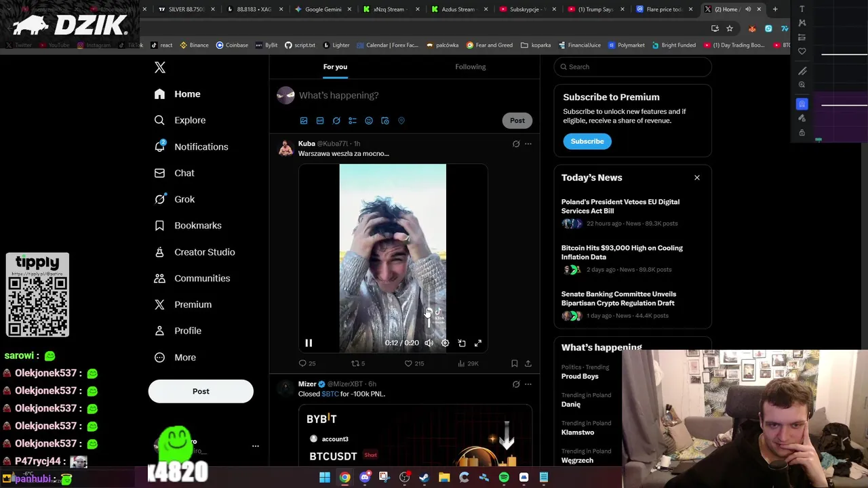The height and width of the screenshot is (488, 868).
Task: Open Grok actions on Kuba's post
Action: tap(516, 144)
